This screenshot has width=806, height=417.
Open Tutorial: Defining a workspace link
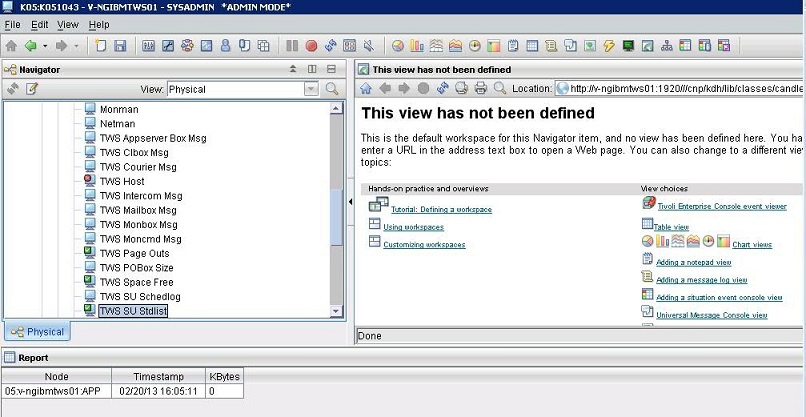(441, 209)
